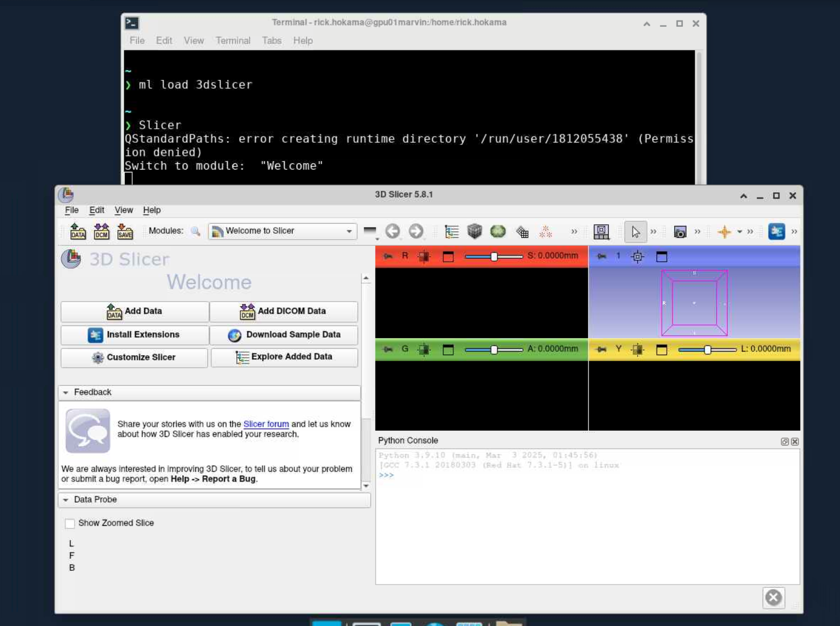Open the module search magnifier
840x626 pixels.
coord(195,231)
